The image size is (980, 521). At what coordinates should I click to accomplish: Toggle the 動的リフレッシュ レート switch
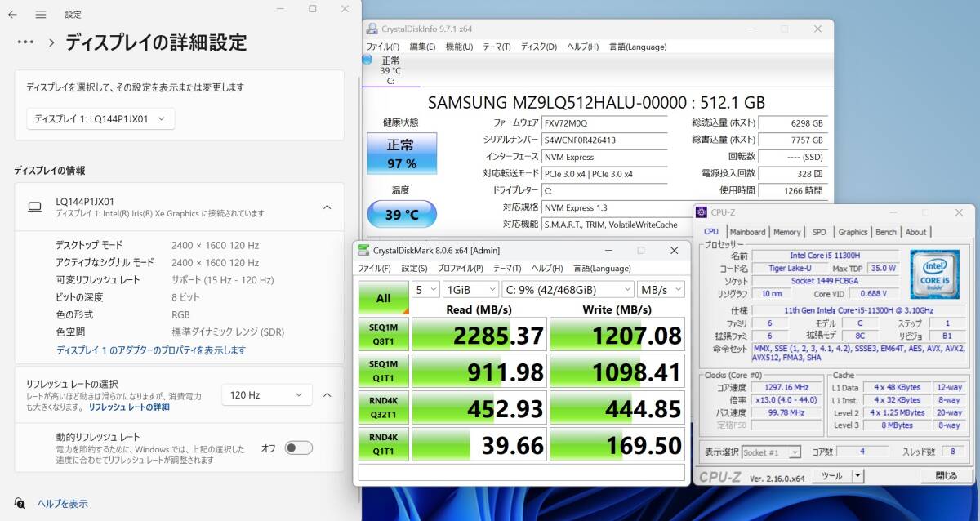point(298,448)
